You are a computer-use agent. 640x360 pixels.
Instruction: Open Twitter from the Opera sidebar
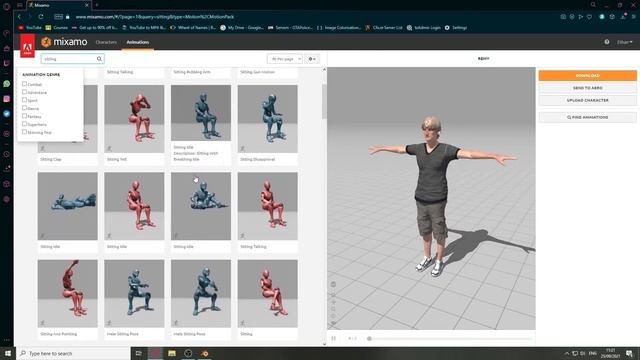coord(7,114)
